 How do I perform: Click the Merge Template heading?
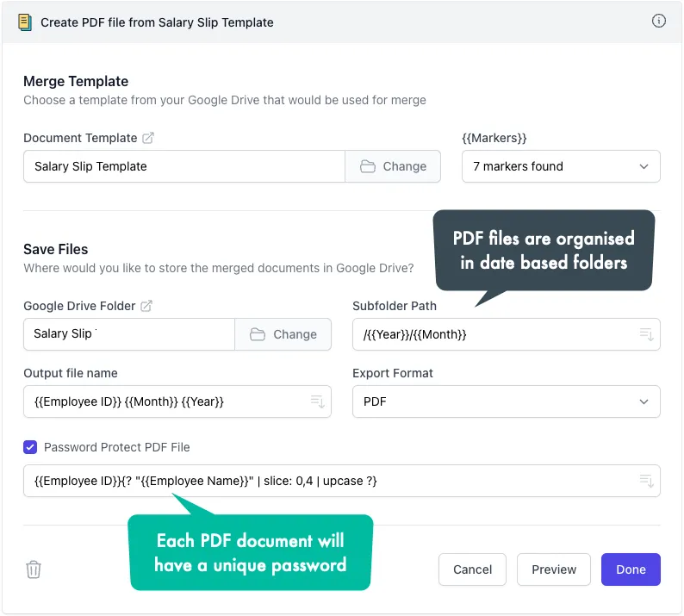(x=76, y=81)
